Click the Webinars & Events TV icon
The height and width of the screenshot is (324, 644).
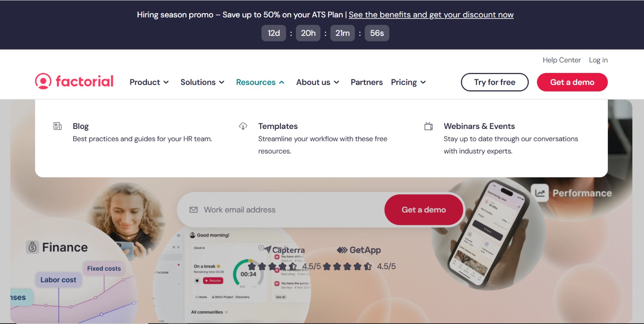(429, 126)
